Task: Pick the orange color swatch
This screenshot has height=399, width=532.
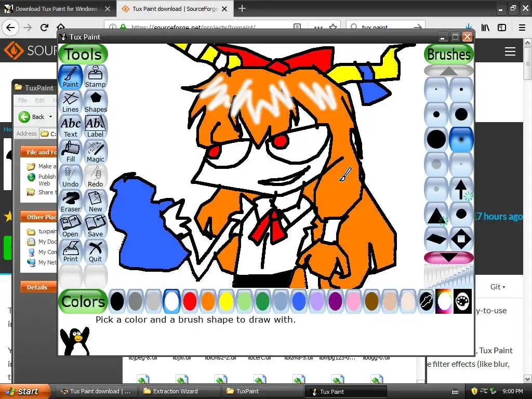Action: coord(208,301)
